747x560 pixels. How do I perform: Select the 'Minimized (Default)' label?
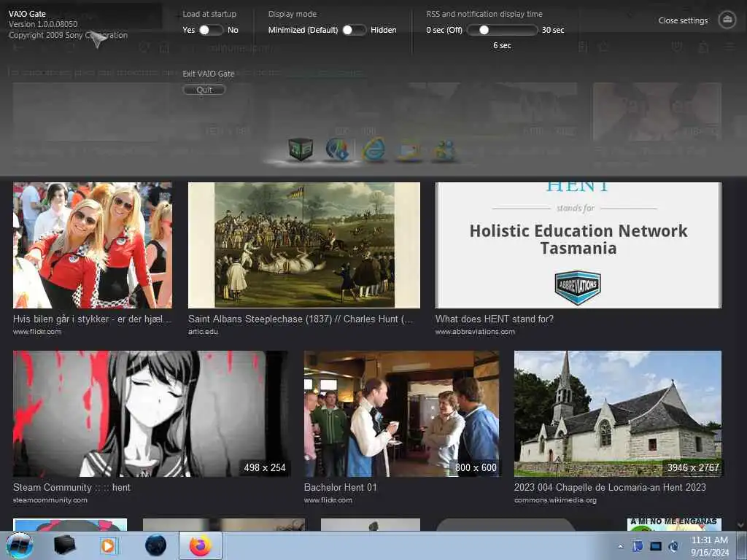point(303,30)
